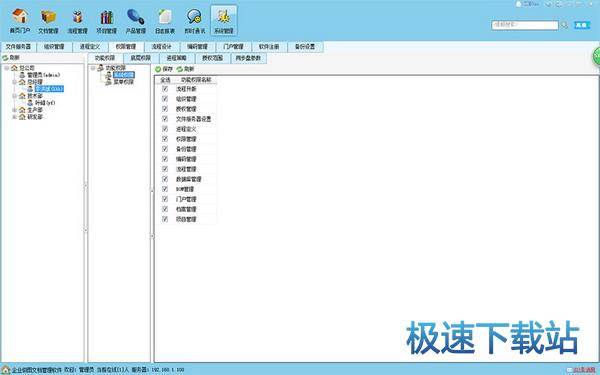Open the 授权范围 sub-tab
600x375 pixels.
(x=212, y=58)
